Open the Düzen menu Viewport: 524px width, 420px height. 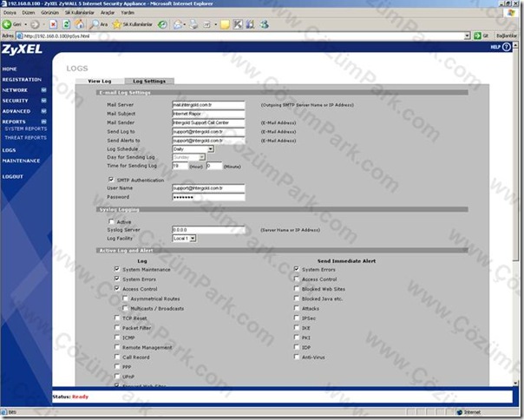(29, 13)
